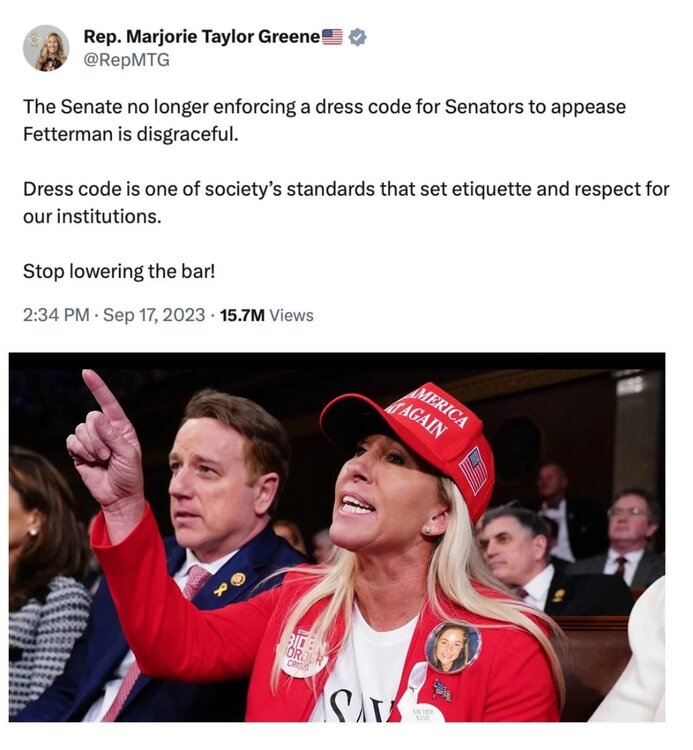Open the "Rep. Marjorie Taylor Greene" display name
693x750 pixels.
201,37
